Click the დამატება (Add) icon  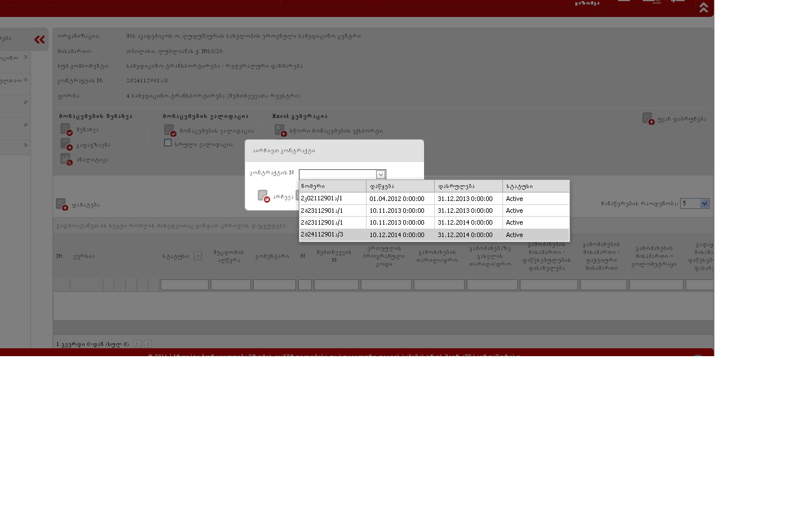[x=61, y=204]
